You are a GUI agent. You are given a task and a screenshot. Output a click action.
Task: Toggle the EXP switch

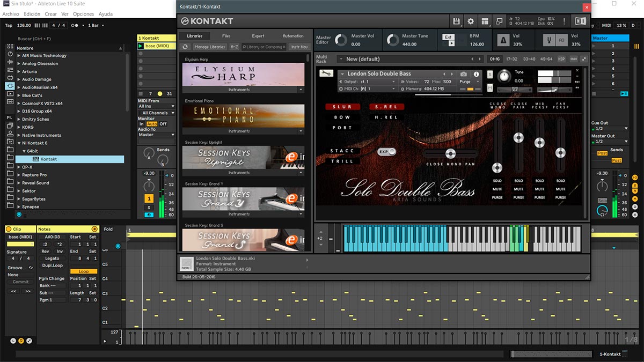pyautogui.click(x=386, y=152)
